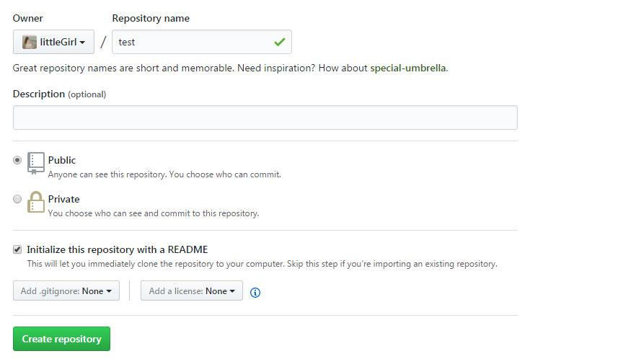Viewport: 618px width, 364px height.
Task: Select the Private radio button
Action: [17, 200]
